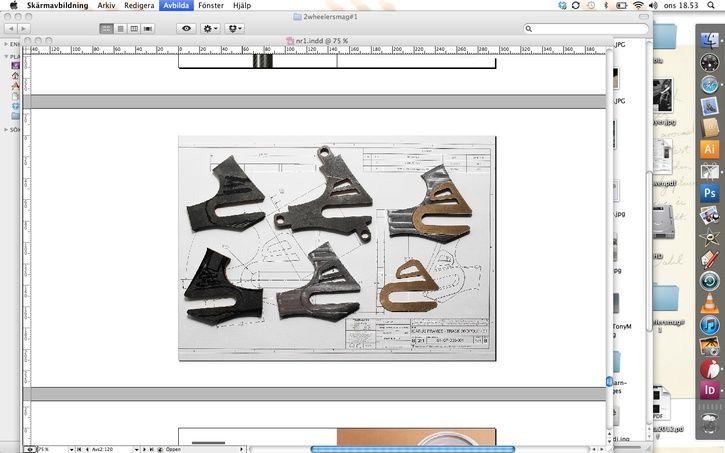Screen dimensions: 725x453
Task: Open the Redigera menu
Action: coord(138,6)
